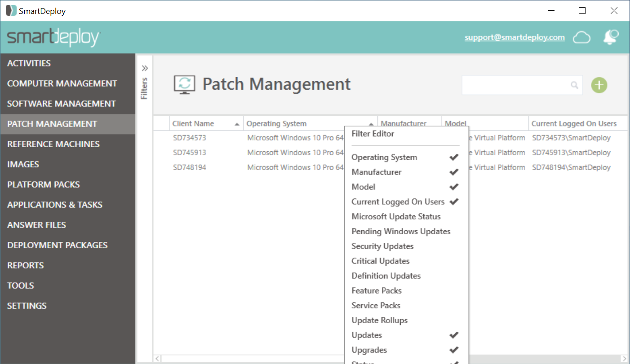Viewport: 630px width, 364px height.
Task: Open Reference Machines section
Action: 68,144
